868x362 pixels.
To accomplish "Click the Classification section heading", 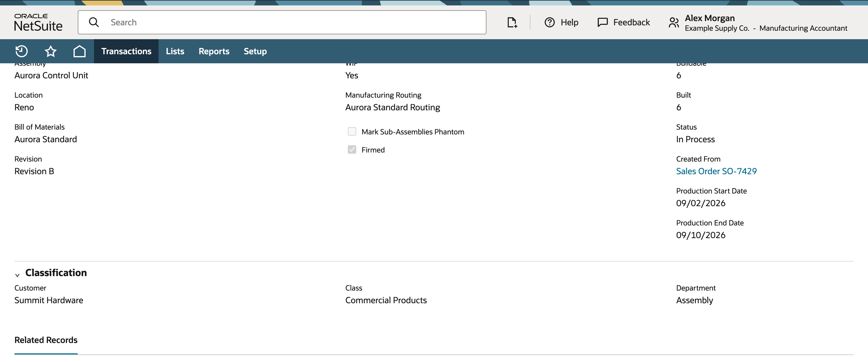I will (56, 273).
